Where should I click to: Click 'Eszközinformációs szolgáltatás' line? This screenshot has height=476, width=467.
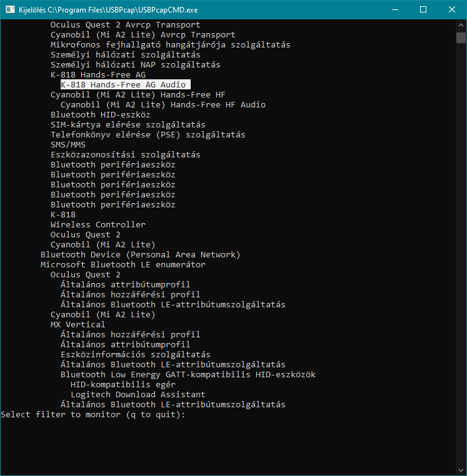pos(135,355)
